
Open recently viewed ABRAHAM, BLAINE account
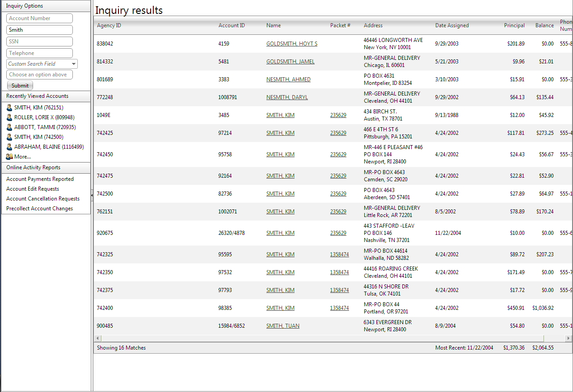49,147
